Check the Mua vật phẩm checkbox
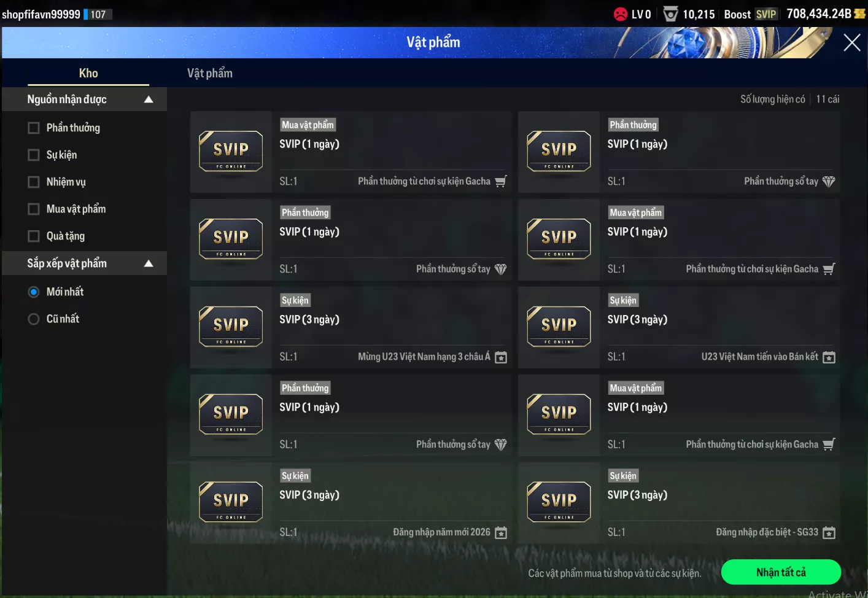Screen dimensions: 868x598 pyautogui.click(x=34, y=209)
